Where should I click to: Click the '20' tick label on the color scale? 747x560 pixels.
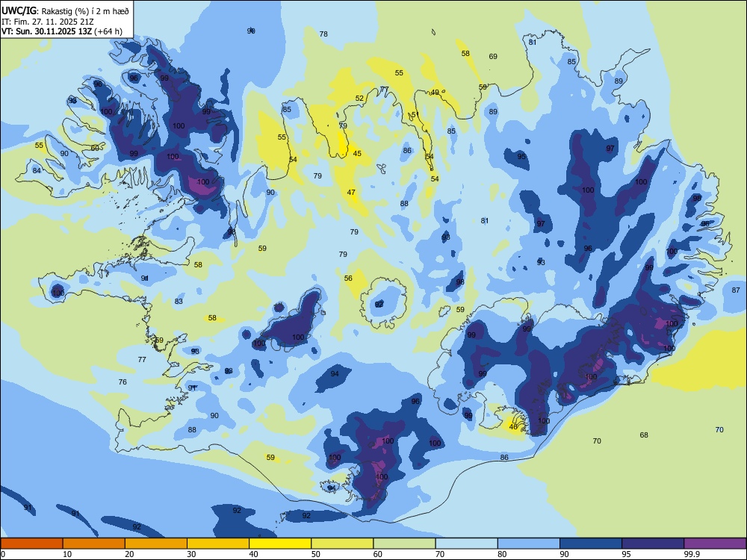click(x=129, y=554)
